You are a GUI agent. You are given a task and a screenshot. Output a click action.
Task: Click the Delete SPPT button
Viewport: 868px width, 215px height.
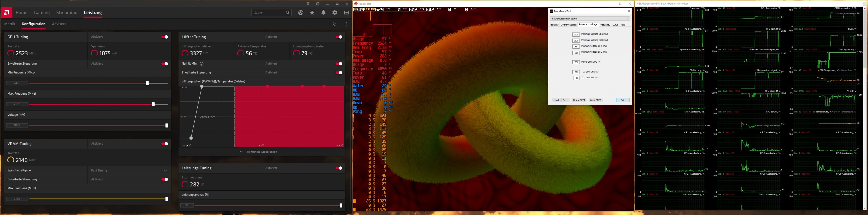(x=579, y=100)
